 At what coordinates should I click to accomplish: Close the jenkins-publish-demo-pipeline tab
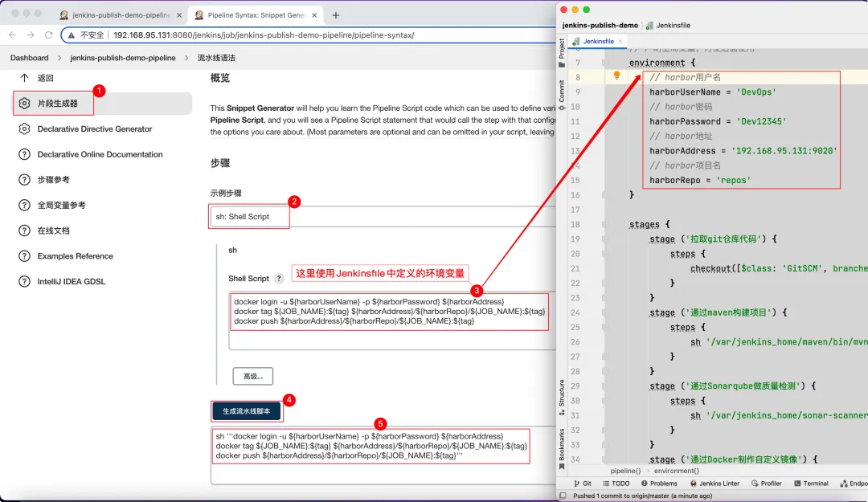(x=178, y=15)
